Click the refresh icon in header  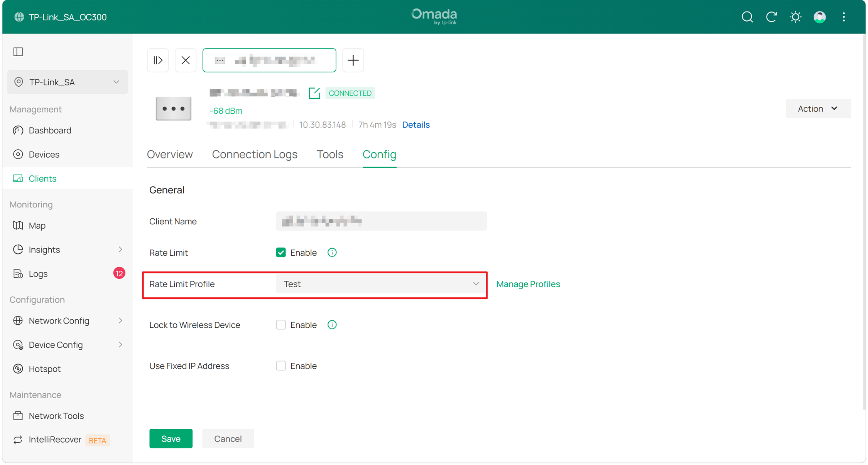click(x=771, y=17)
